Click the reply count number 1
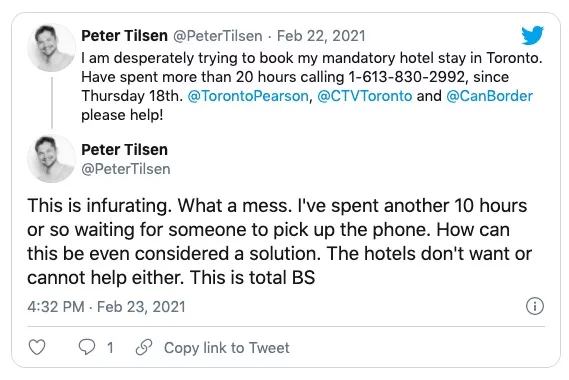Screen dimensions: 569x380 (x=110, y=348)
